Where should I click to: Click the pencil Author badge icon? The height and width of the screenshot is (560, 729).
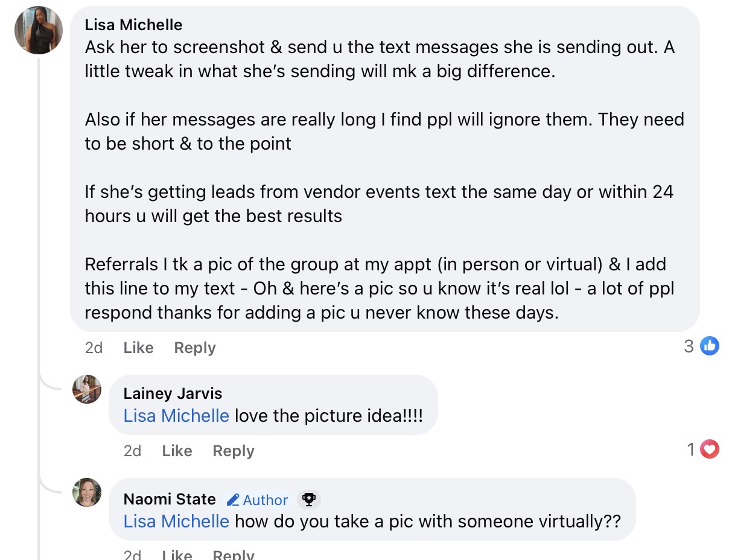tap(234, 500)
